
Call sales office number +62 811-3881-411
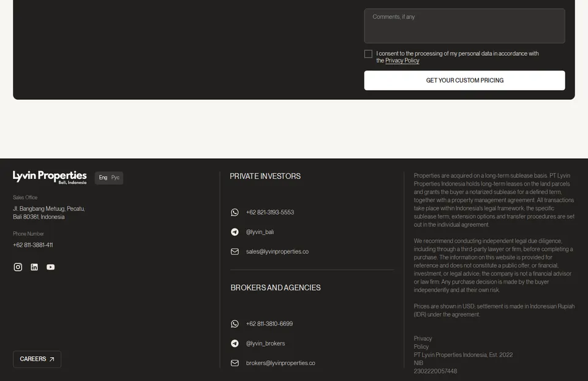click(33, 245)
